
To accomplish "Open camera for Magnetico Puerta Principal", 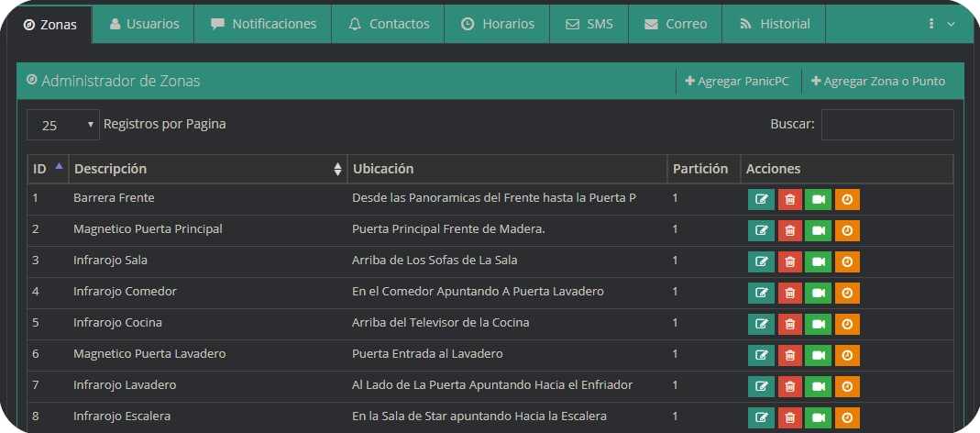I will coord(818,230).
